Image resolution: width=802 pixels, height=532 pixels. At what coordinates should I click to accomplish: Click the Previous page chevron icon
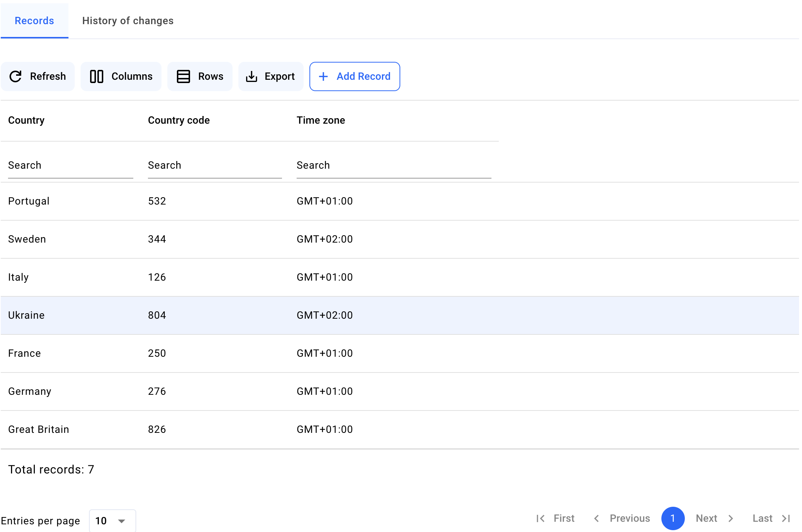click(x=597, y=518)
